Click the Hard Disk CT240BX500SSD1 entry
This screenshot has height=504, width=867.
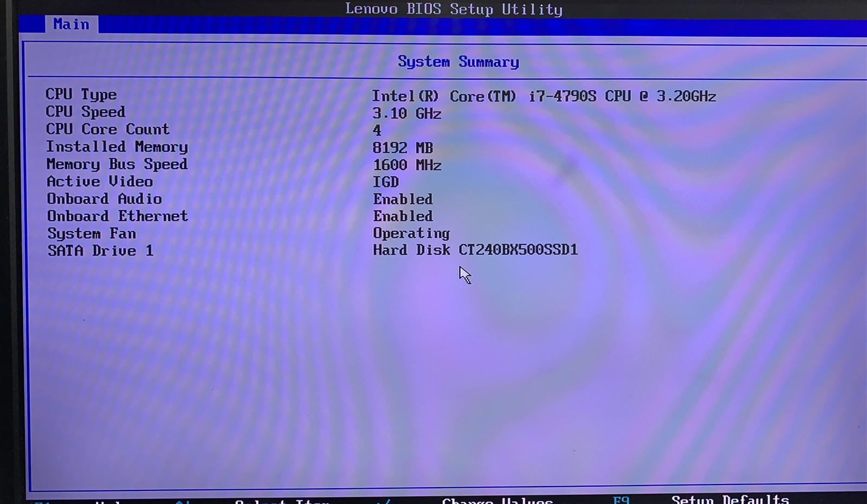tap(475, 250)
